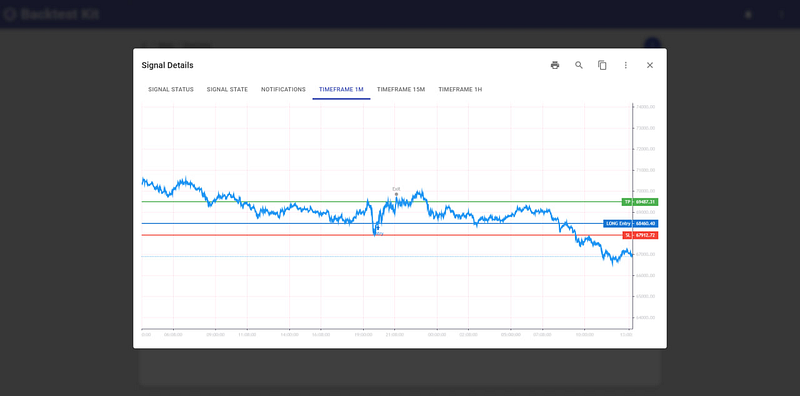
Task: Switch to the Signal Status tab
Action: click(x=171, y=89)
